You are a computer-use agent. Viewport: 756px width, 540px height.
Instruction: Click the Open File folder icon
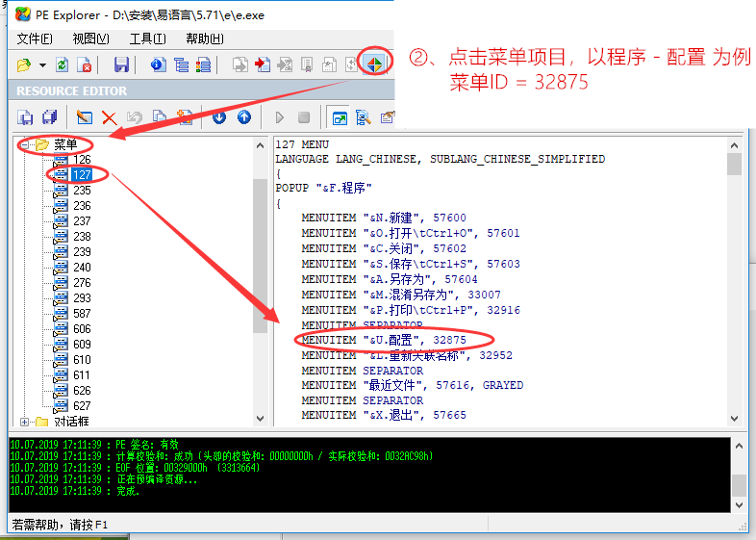pyautogui.click(x=24, y=65)
